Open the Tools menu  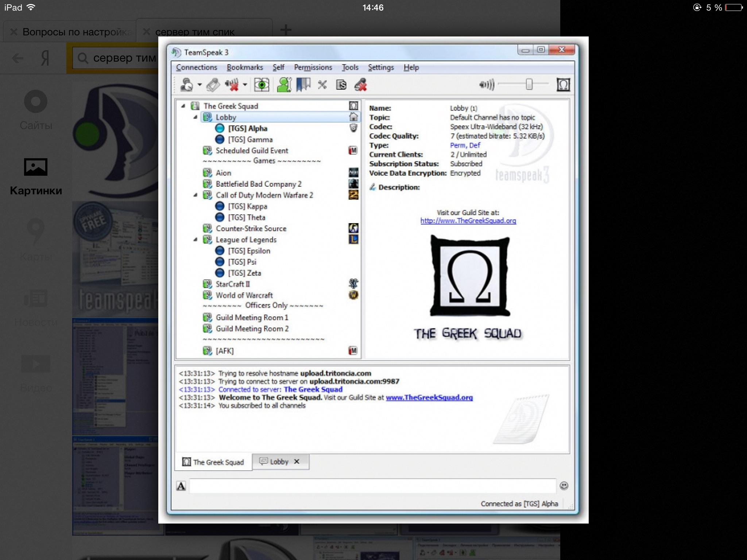(x=350, y=67)
